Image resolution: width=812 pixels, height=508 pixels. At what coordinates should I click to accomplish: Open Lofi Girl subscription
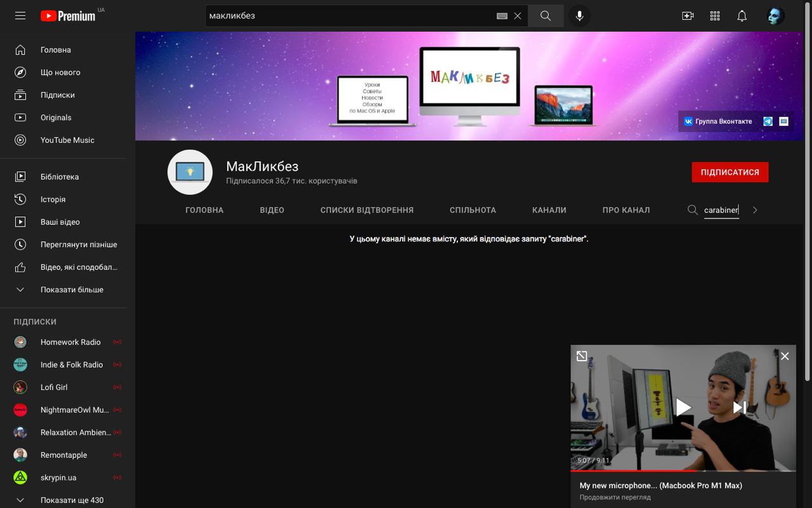(63, 387)
